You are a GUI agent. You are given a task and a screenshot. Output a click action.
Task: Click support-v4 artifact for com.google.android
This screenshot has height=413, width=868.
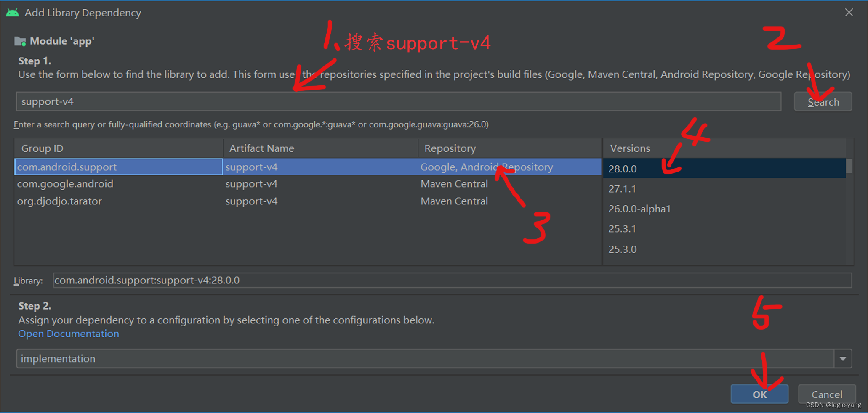[251, 184]
